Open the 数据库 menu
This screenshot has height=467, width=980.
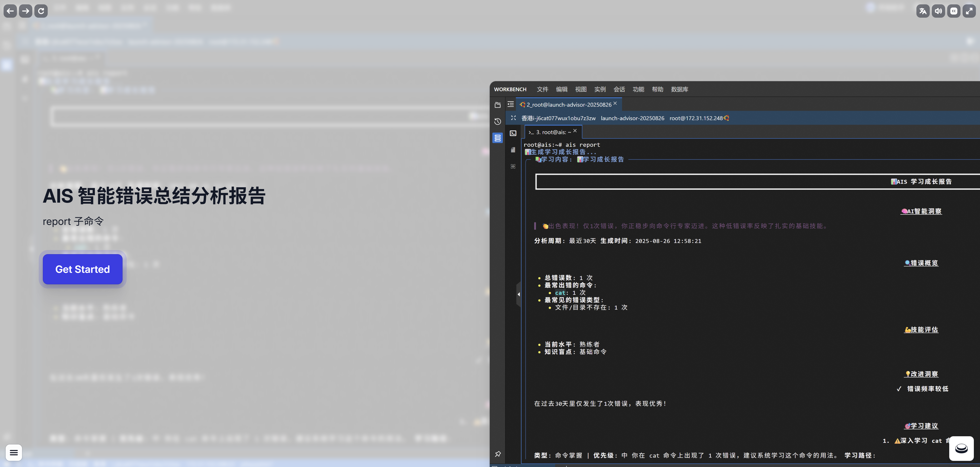coord(679,89)
